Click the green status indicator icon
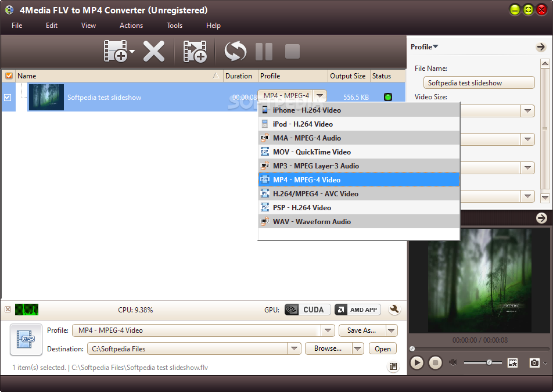This screenshot has width=553, height=392. tap(388, 97)
